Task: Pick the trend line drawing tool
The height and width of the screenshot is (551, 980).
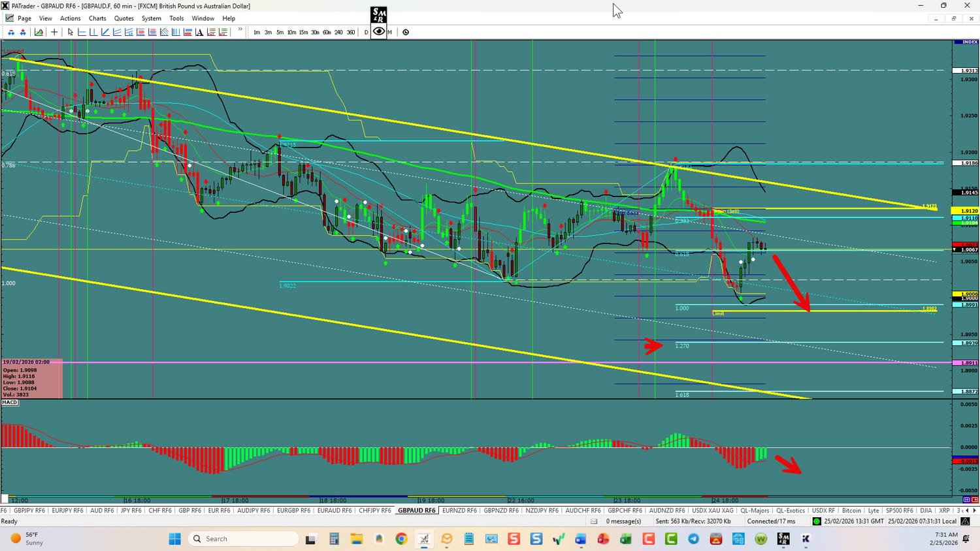Action: (105, 32)
